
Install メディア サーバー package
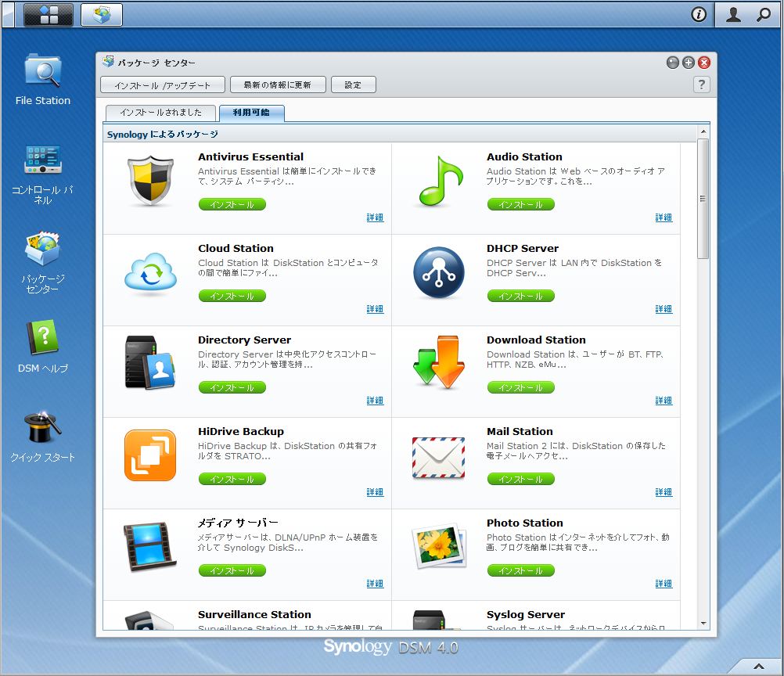click(x=232, y=570)
